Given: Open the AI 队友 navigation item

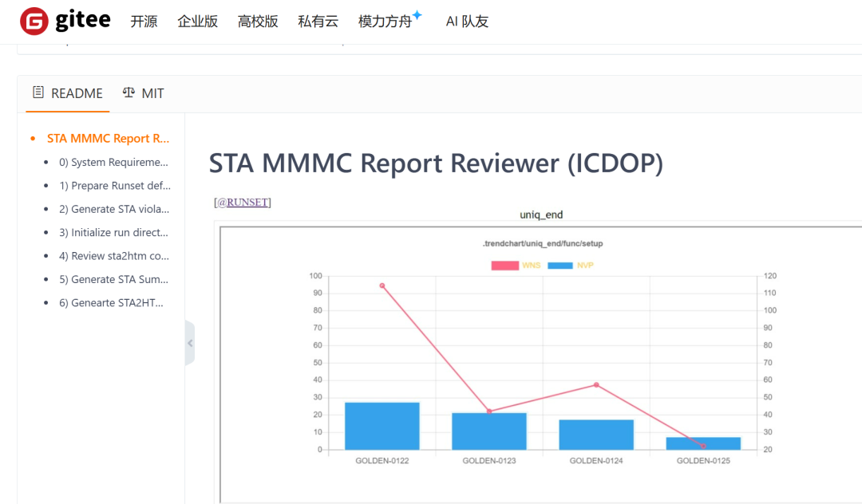Looking at the screenshot, I should [467, 22].
